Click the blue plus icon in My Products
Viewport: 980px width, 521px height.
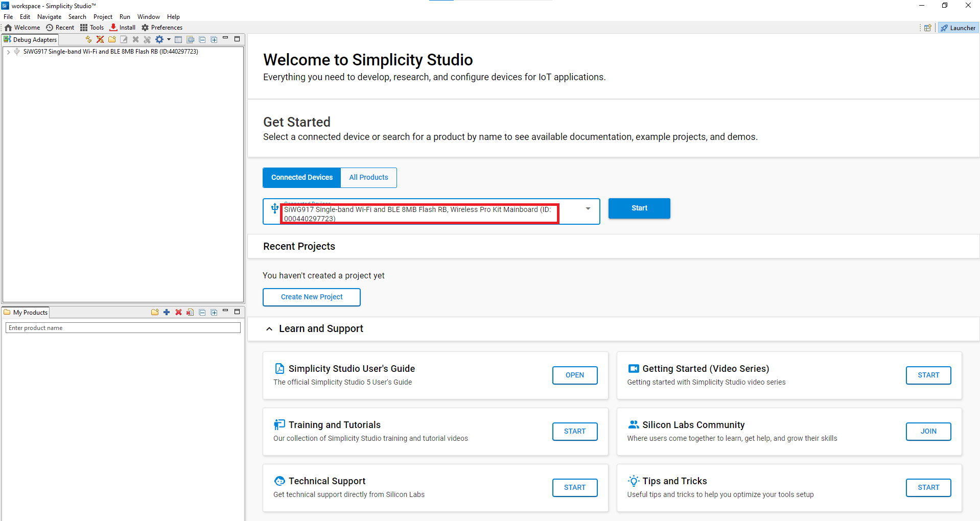tap(167, 312)
